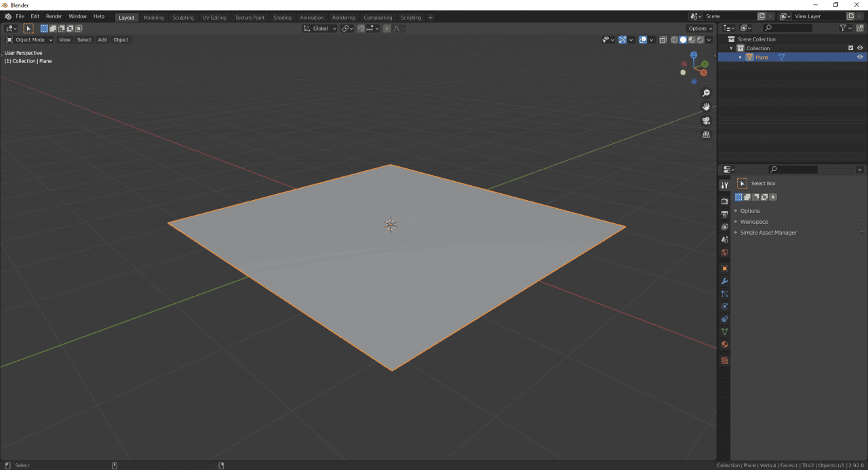Click the Options button in viewport header
The width and height of the screenshot is (868, 470).
(x=700, y=28)
